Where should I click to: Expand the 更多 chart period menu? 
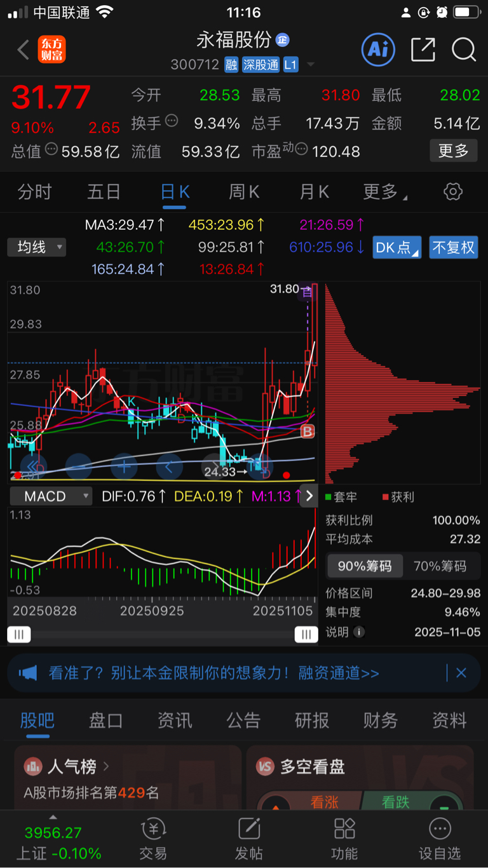point(385,192)
